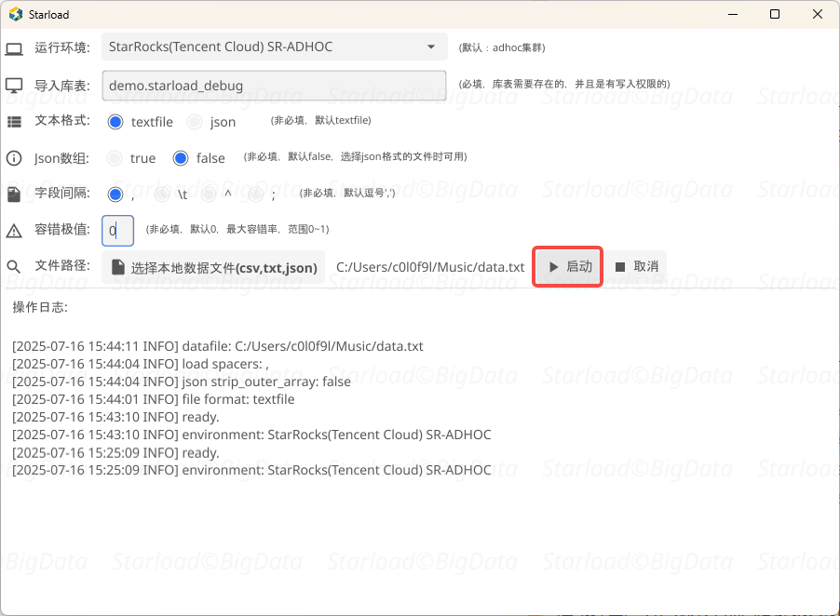Click the 15:25:09 'ready.' log line
Viewport: 840px width, 616px height.
click(115, 453)
